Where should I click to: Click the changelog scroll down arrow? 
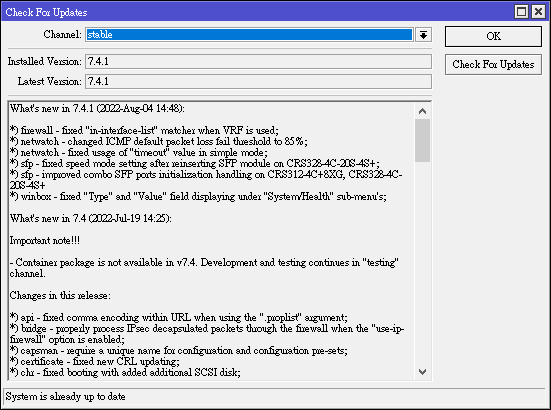click(422, 372)
